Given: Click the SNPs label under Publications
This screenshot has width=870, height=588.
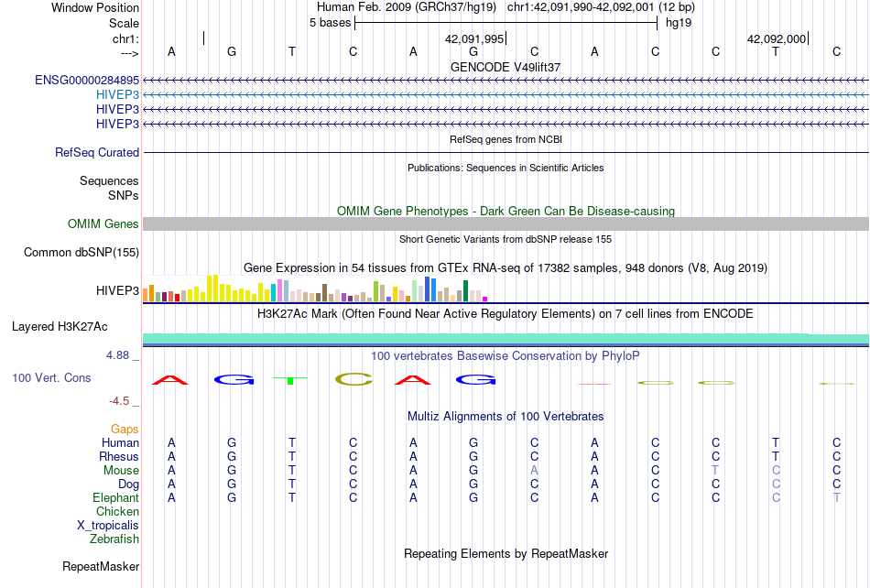Looking at the screenshot, I should [124, 195].
